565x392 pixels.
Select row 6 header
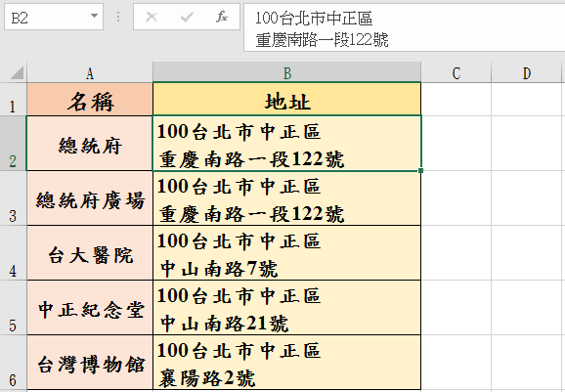tap(13, 363)
